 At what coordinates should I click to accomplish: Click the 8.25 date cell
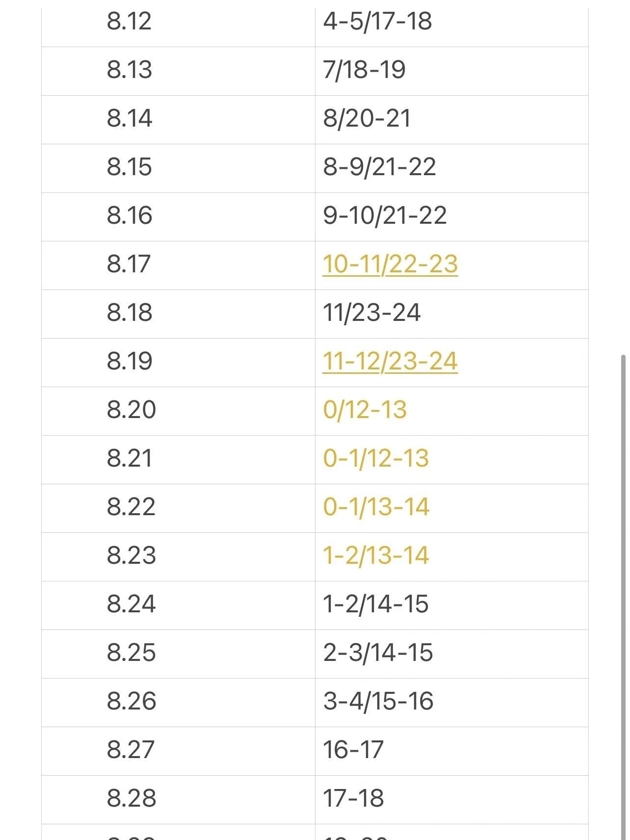[178, 654]
